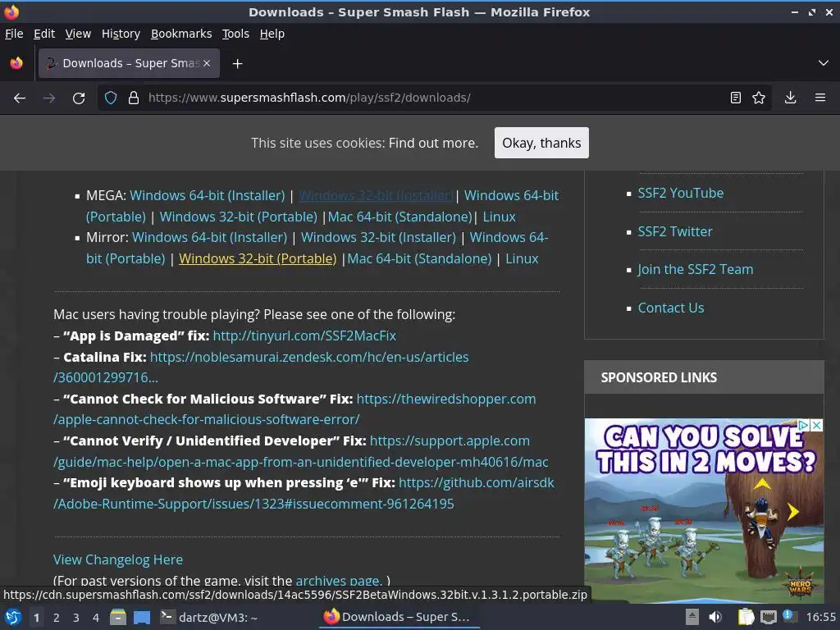Click the update notifier tray icon
Viewport: 840px width, 630px height.
click(790, 617)
